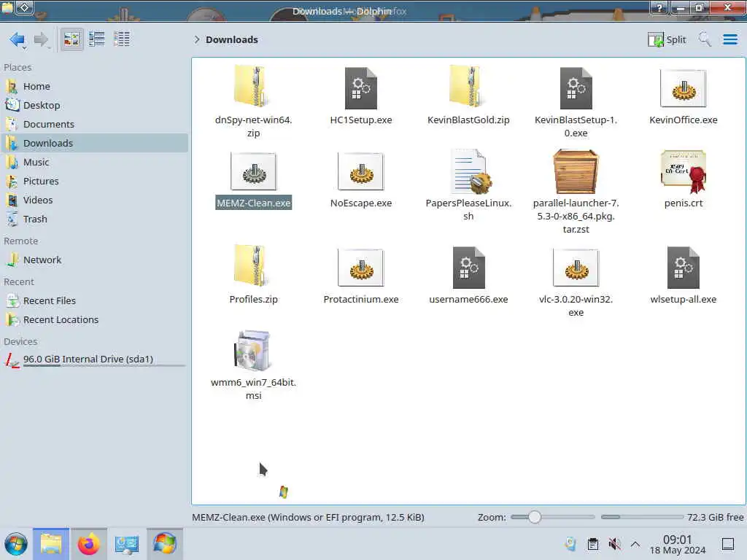The height and width of the screenshot is (560, 747).
Task: Open the tray icon left of clipboard
Action: pos(570,544)
